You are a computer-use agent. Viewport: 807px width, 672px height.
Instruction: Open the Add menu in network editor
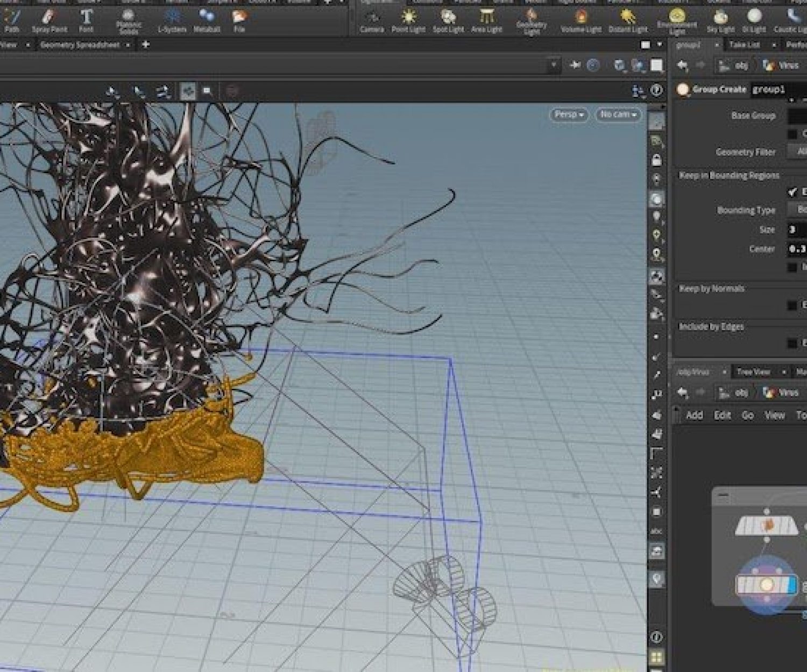point(694,415)
